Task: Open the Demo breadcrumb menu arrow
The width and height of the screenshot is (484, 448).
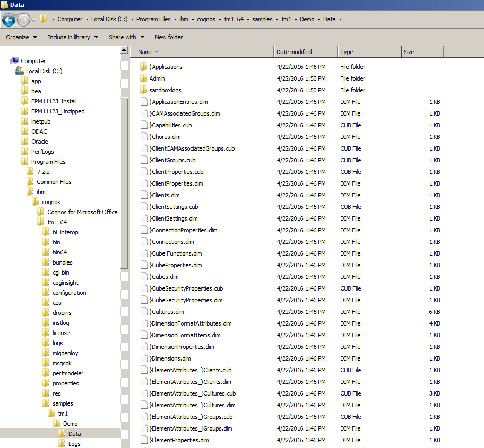Action: tap(319, 19)
